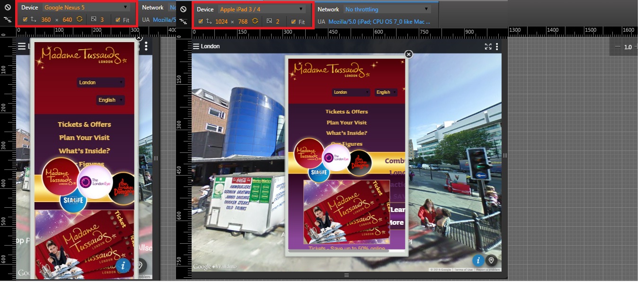
Task: Click Plan Your Visit in Nexus popup
Action: 84,138
